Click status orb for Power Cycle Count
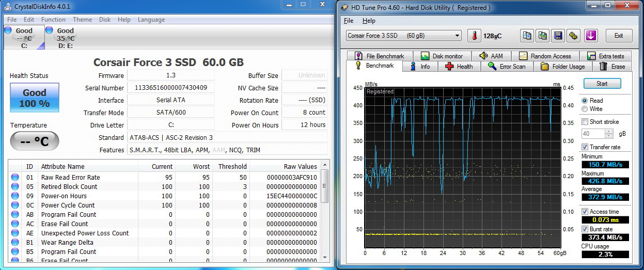The width and height of the screenshot is (644, 270). coord(15,205)
